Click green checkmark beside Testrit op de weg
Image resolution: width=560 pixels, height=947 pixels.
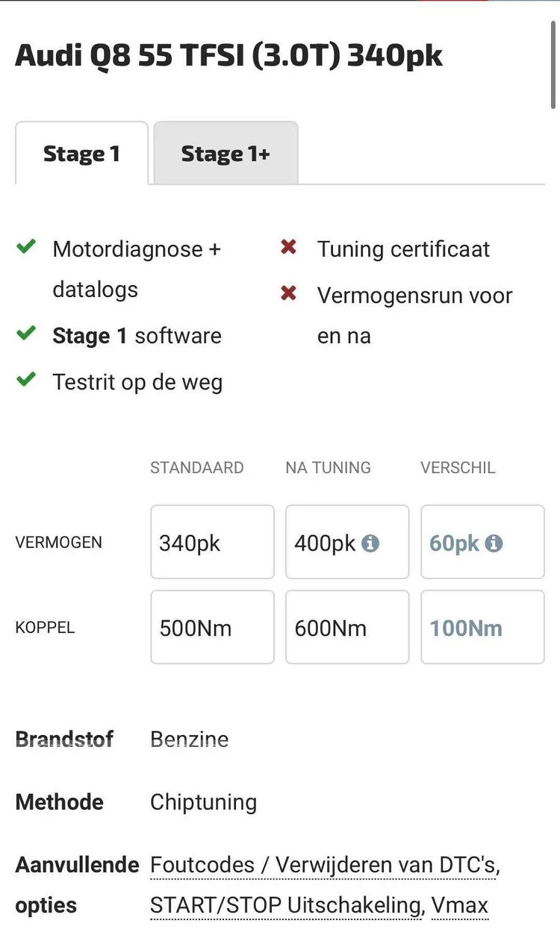click(26, 379)
